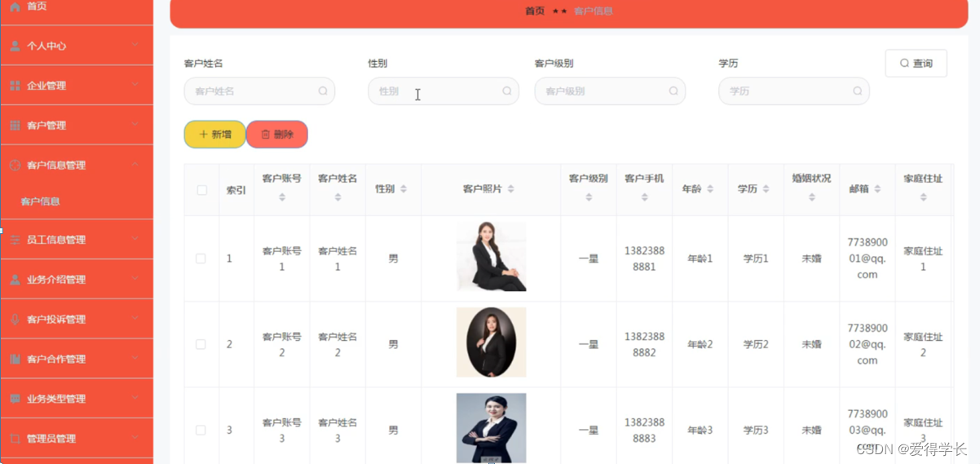Sort by 客户账号 column arrows
Viewport: 980px width, 464px height.
[282, 197]
